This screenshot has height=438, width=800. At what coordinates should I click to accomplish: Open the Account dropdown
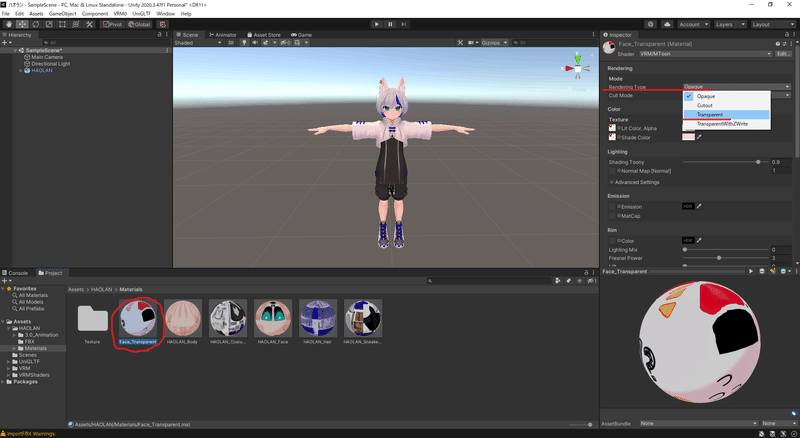click(693, 24)
